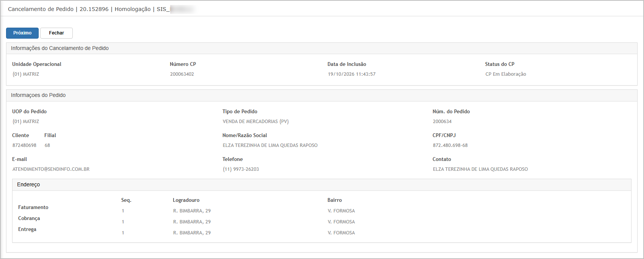The height and width of the screenshot is (259, 644).
Task: Click the "E-mail" field label
Action: click(19, 159)
